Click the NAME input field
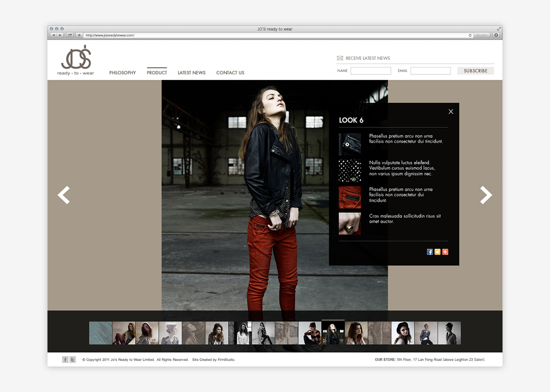550x392 pixels. click(370, 70)
